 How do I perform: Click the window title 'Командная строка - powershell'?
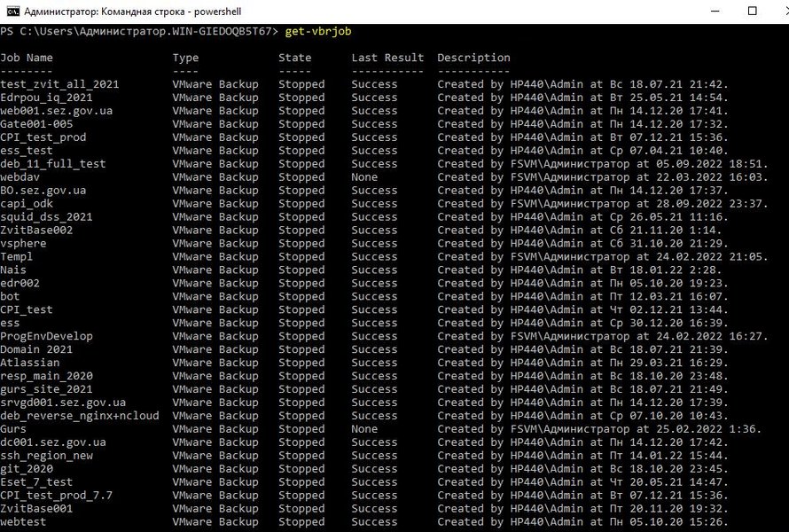tap(132, 12)
